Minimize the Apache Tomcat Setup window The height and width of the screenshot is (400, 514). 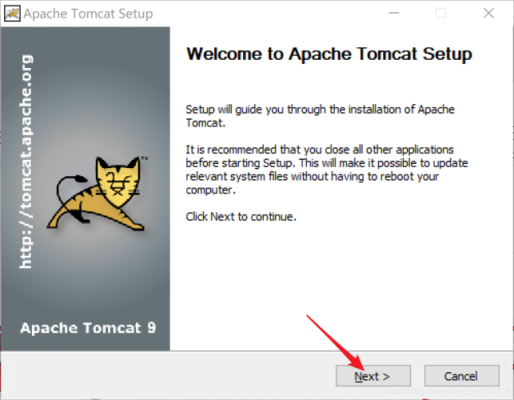[x=394, y=13]
